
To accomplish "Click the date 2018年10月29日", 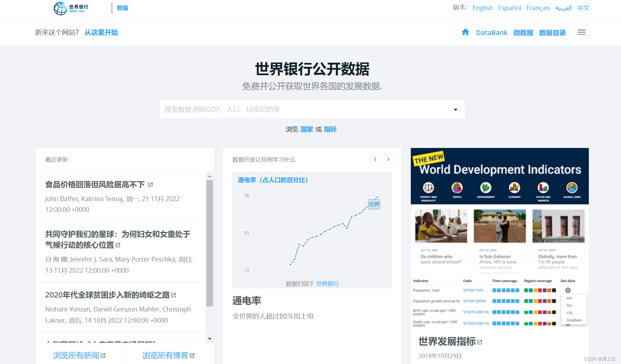I will (x=440, y=356).
